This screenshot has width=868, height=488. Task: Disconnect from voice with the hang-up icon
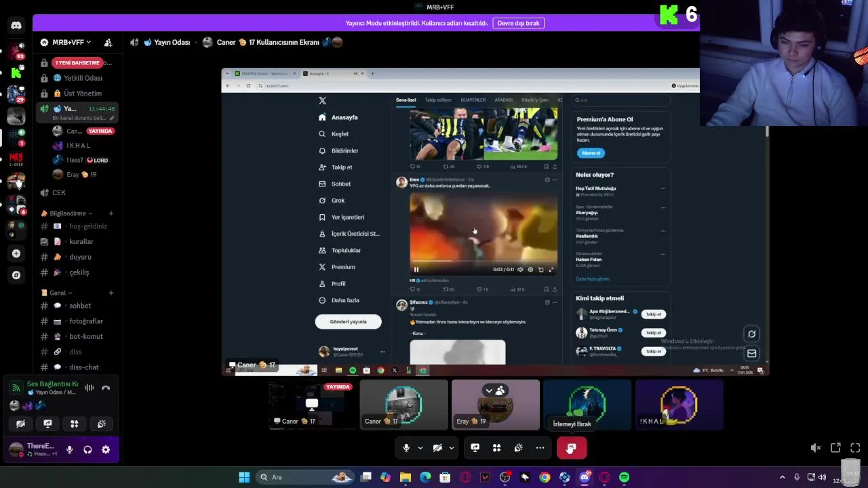pos(106,388)
